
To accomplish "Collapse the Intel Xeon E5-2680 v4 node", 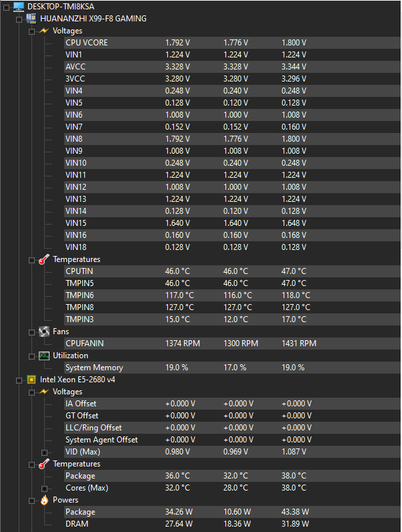I will [19, 380].
